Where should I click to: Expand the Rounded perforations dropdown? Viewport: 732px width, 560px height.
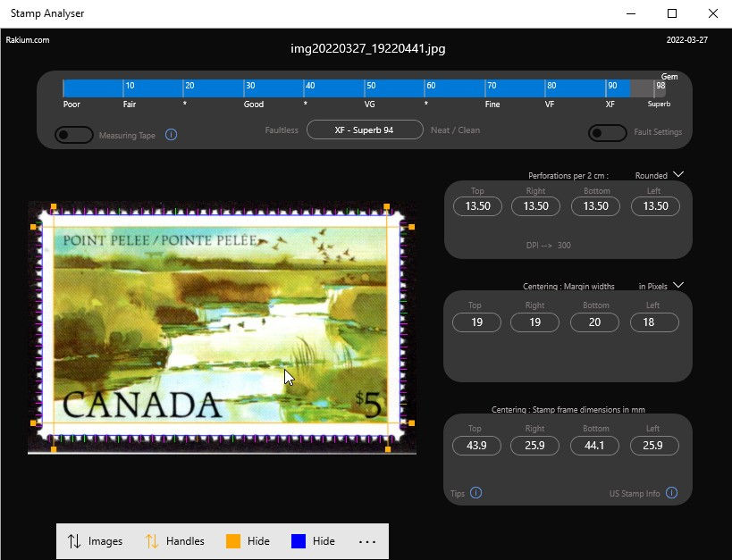(678, 175)
